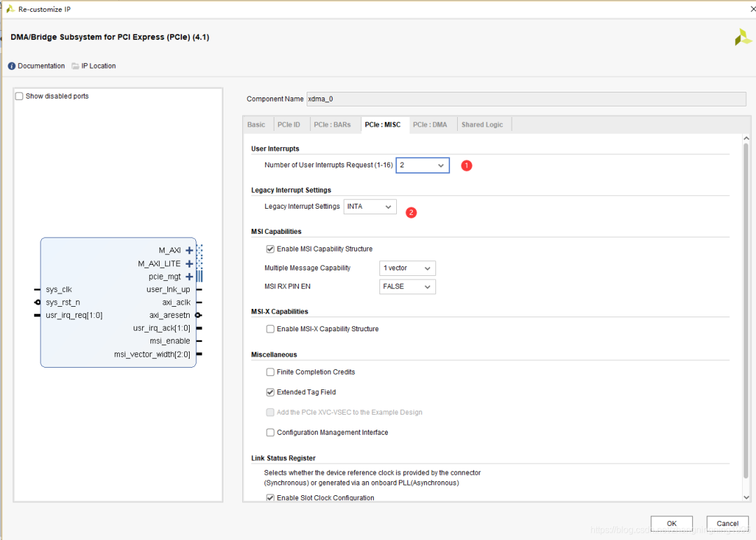This screenshot has height=540, width=756.
Task: Disable Enable MSI Capability Structure checkbox
Action: tap(270, 249)
